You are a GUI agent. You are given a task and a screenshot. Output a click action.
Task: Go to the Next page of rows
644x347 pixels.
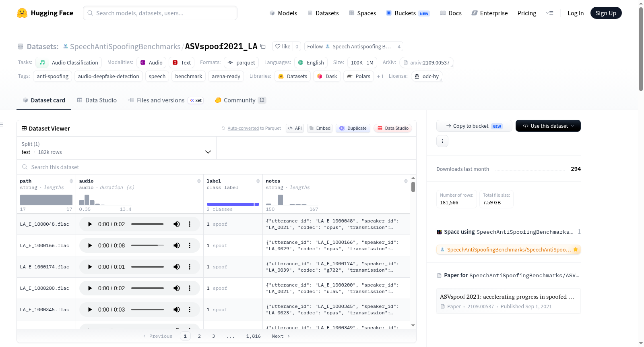click(x=281, y=336)
